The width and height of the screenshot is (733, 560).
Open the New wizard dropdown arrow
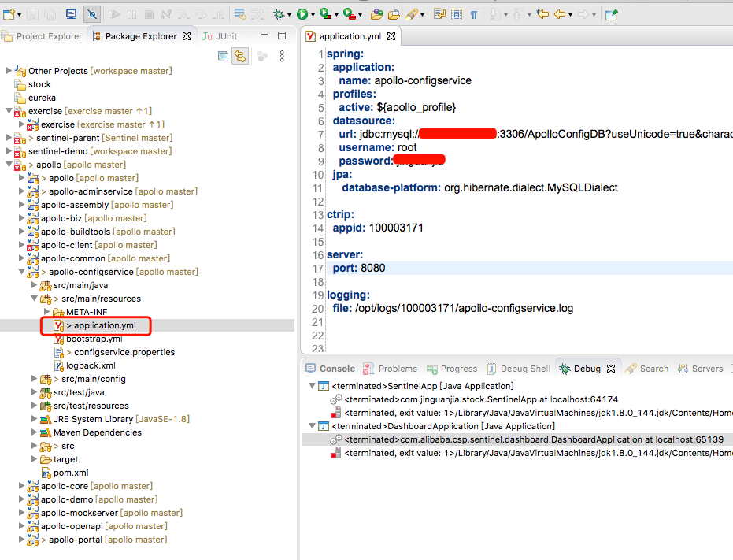pyautogui.click(x=19, y=15)
